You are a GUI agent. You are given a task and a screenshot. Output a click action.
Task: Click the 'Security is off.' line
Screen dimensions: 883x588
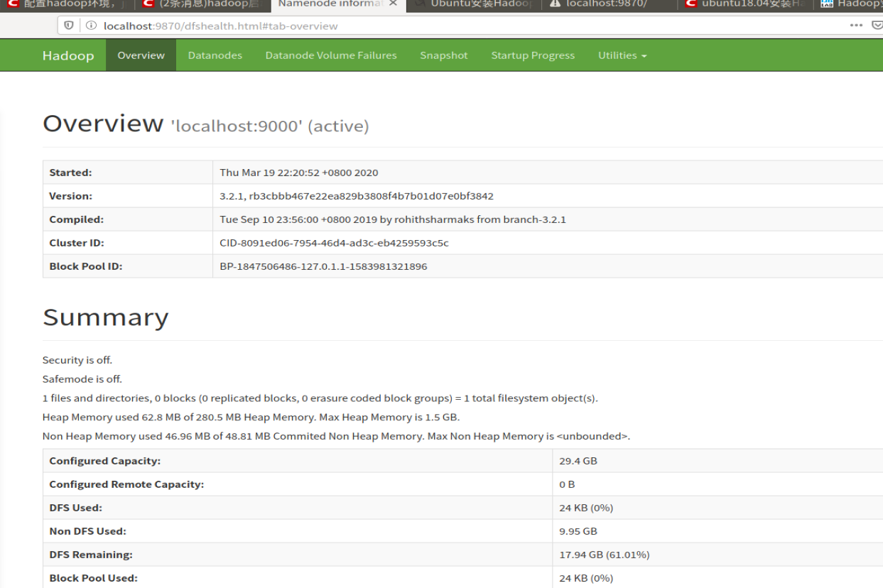tap(77, 360)
